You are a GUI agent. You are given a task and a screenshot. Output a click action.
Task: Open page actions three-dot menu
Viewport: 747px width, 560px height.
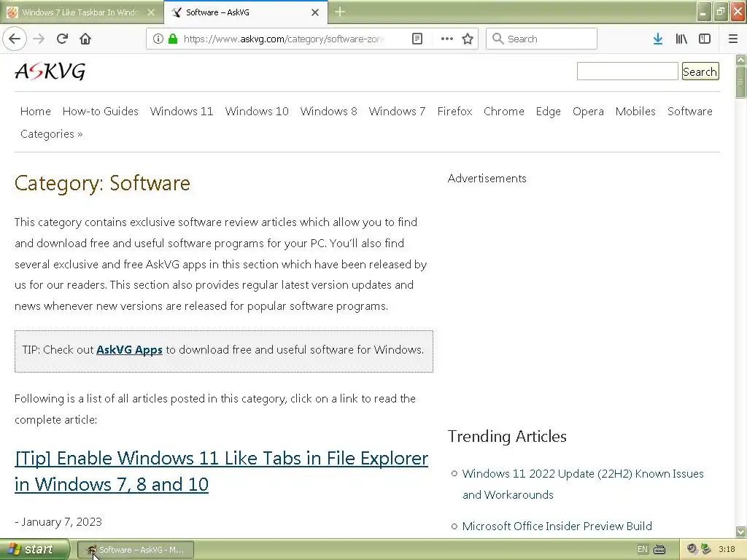[446, 39]
